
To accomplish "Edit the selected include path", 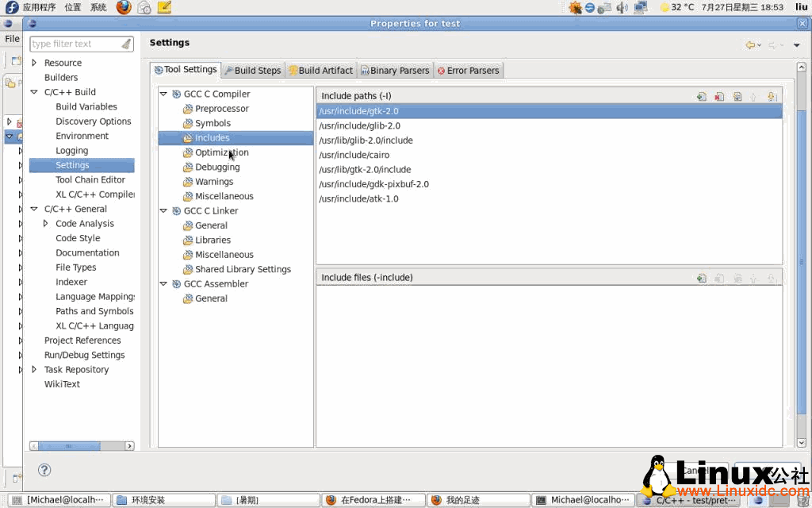I will point(737,95).
